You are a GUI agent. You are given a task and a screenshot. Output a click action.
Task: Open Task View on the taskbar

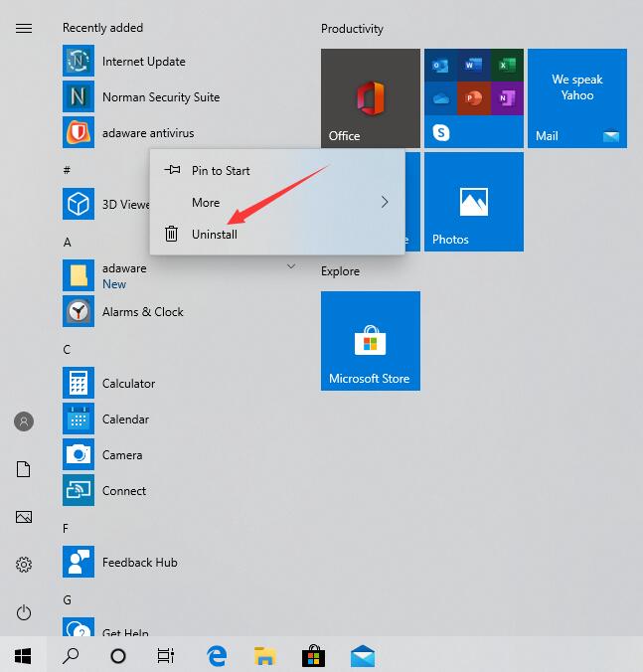166,655
